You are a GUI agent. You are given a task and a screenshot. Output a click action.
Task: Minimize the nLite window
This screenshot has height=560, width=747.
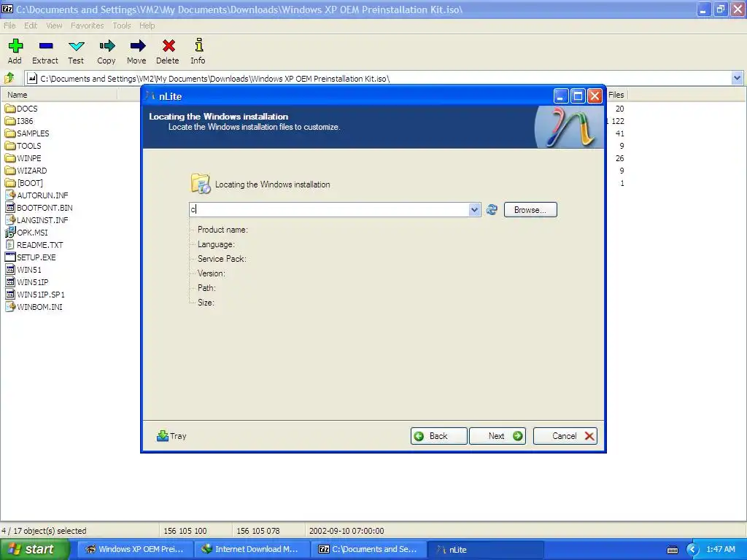tap(561, 96)
